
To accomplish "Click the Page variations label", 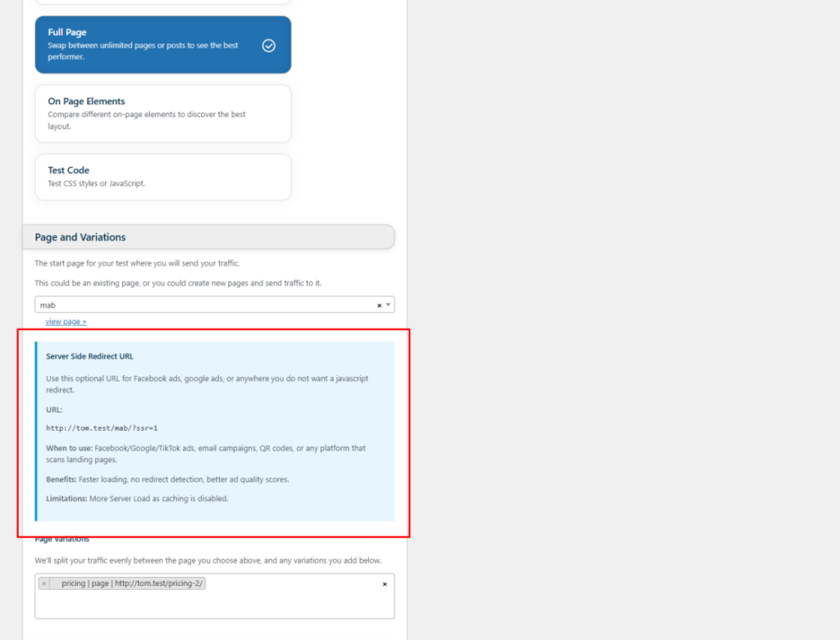I will 62,539.
